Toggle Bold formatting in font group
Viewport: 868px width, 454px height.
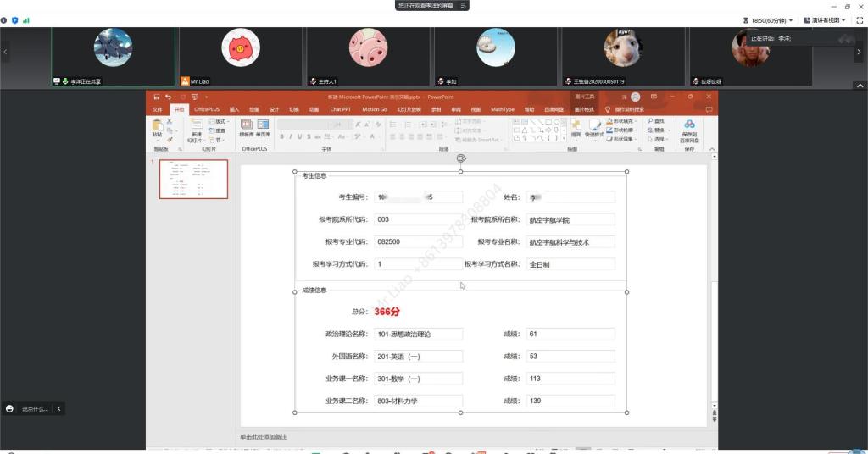[x=281, y=136]
